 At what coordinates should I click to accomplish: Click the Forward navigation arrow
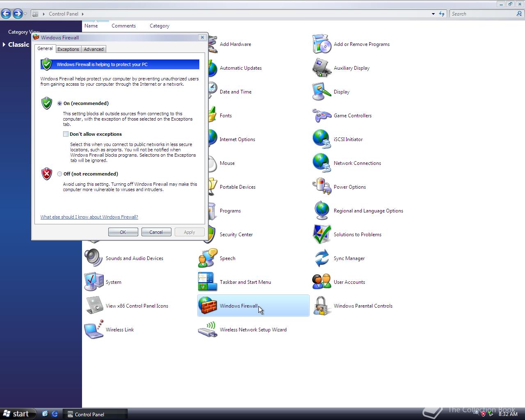(17, 14)
